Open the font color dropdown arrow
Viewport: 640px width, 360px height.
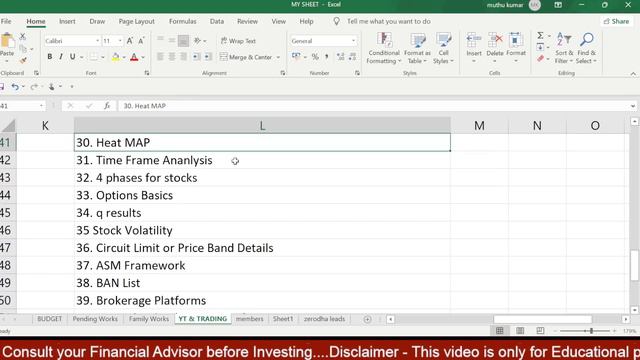pos(143,57)
